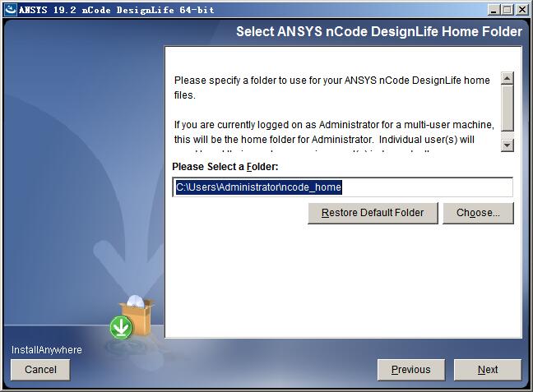Minimize the nCode DesignLife installer window
This screenshot has width=533, height=392.
tap(494, 10)
